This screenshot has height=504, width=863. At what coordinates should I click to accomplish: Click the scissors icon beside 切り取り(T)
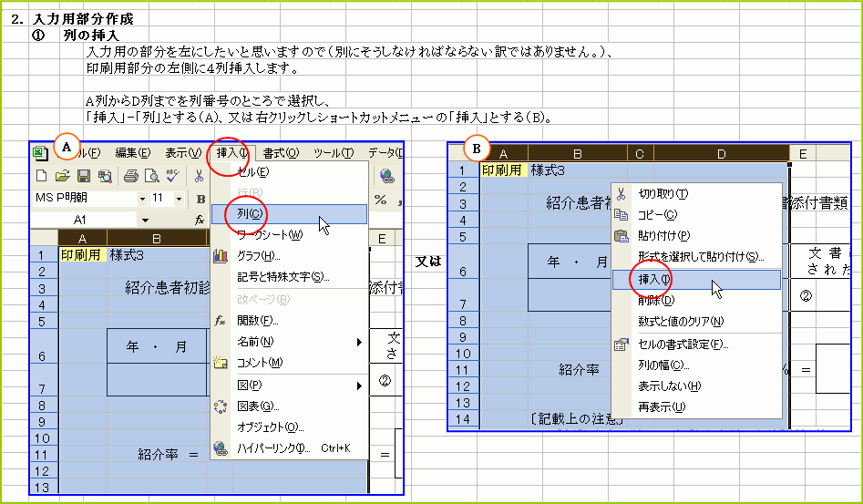[621, 194]
